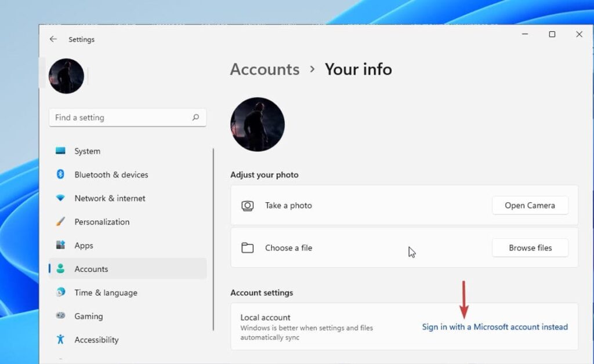This screenshot has width=594, height=364.
Task: Click the search magnifier in Find a setting
Action: coord(197,117)
